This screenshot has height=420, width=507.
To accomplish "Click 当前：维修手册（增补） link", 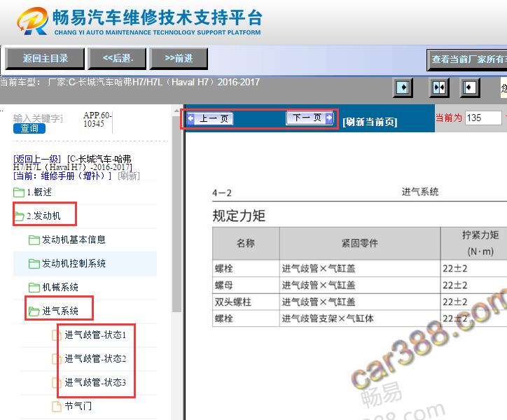I will tap(62, 176).
